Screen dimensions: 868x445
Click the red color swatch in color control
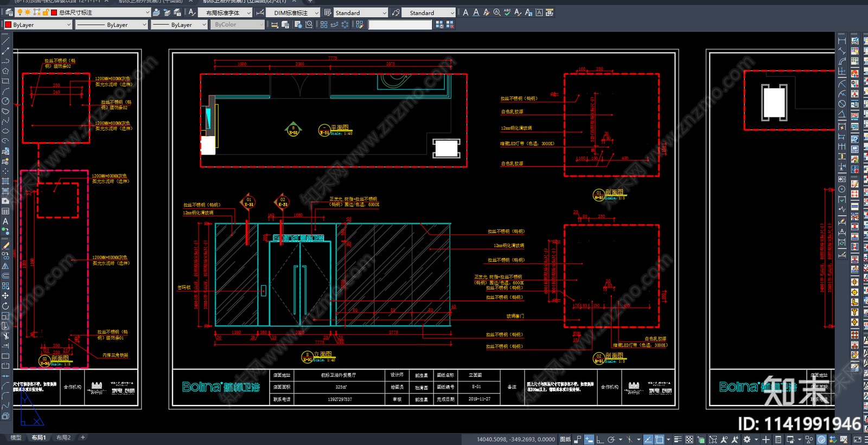(8, 24)
